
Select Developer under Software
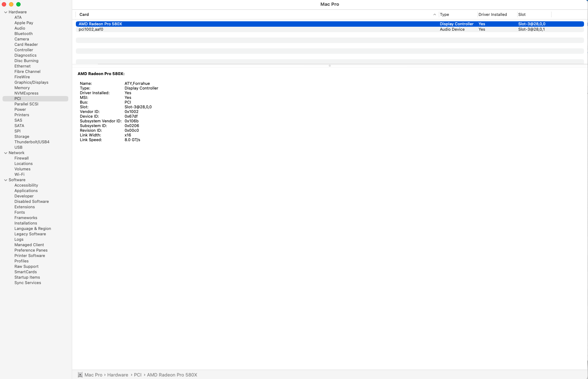[x=24, y=196]
